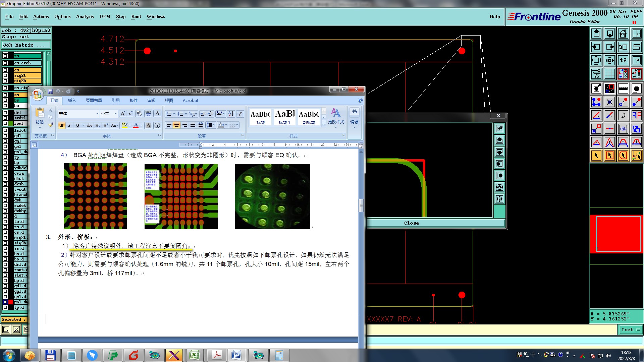The image size is (644, 362).
Task: Click the Word format painter brush
Action: 51,125
